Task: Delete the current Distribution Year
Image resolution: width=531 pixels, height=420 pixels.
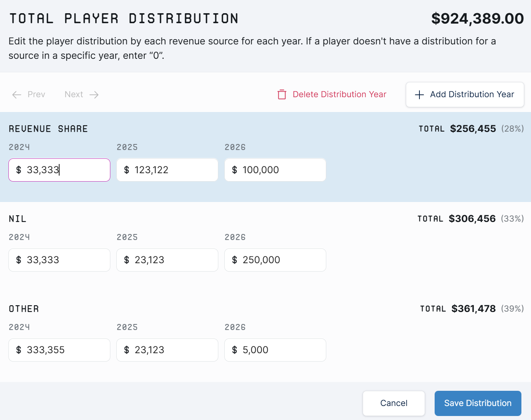Action: tap(332, 94)
